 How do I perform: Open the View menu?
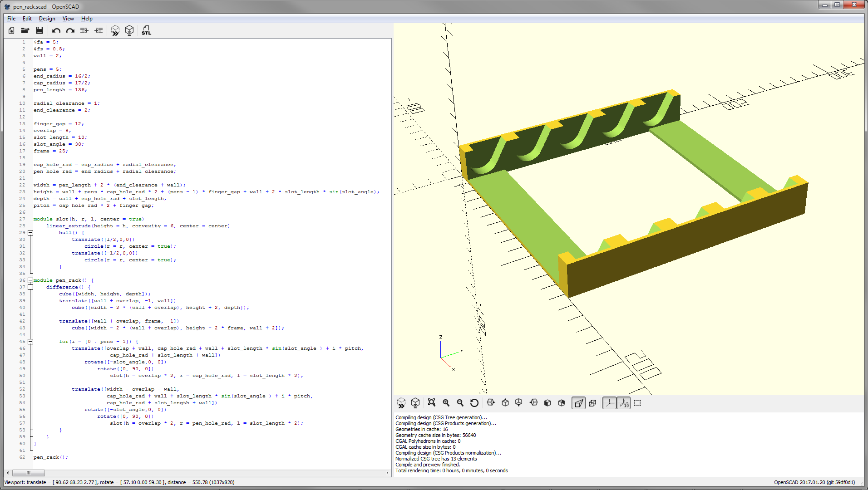click(68, 19)
